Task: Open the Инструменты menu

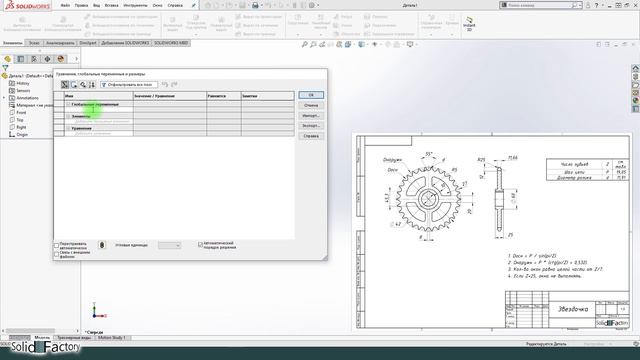Action: [x=135, y=6]
